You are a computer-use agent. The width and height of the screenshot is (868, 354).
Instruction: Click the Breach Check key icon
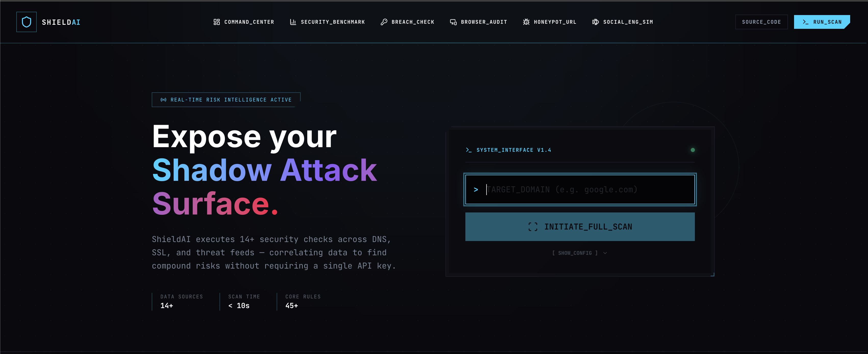point(384,22)
